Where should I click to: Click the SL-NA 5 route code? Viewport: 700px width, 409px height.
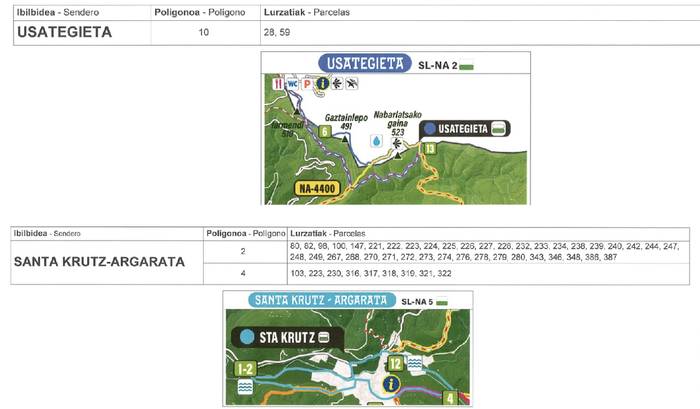[417, 302]
